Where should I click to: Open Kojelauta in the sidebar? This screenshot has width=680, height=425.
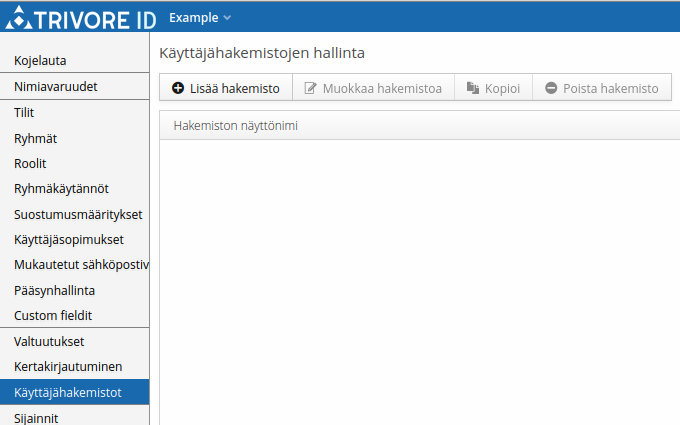(40, 61)
